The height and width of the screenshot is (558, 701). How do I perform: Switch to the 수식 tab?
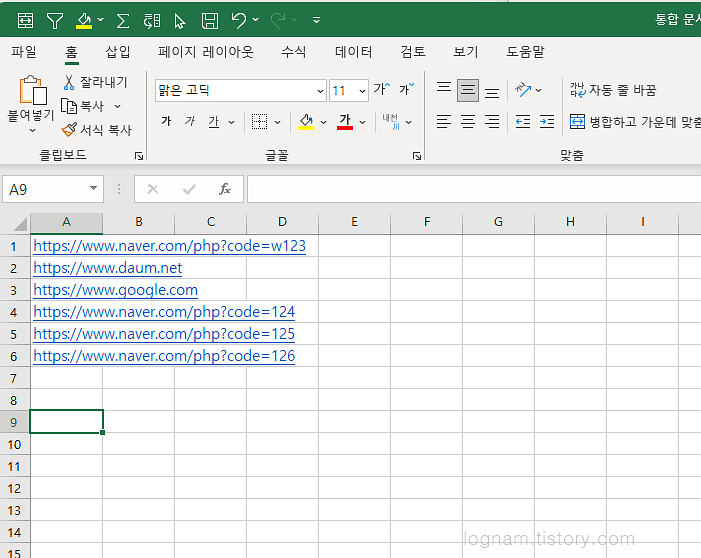point(294,52)
